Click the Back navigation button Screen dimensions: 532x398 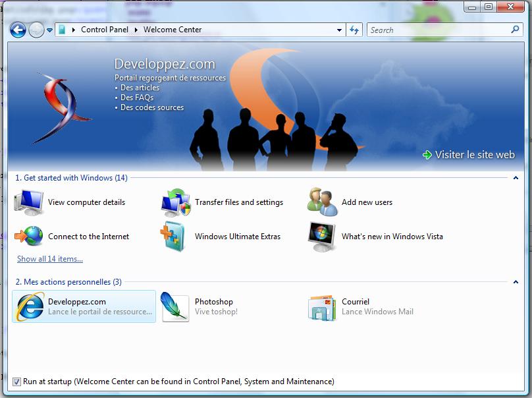pyautogui.click(x=18, y=30)
